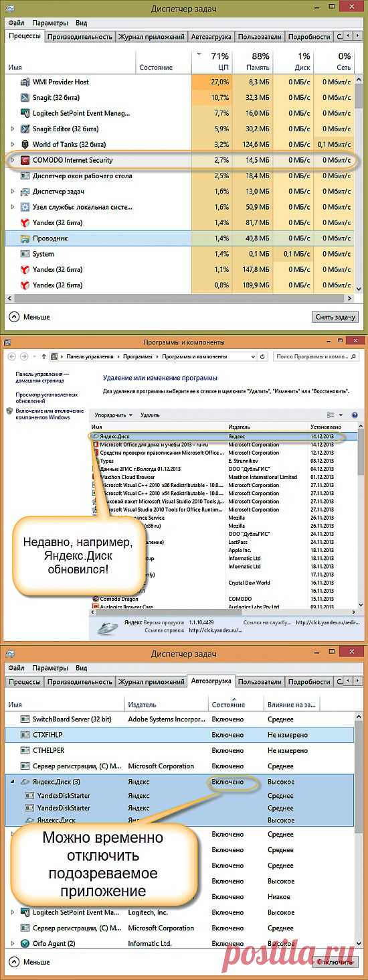Sort processes by the ЦП column header

[211, 62]
